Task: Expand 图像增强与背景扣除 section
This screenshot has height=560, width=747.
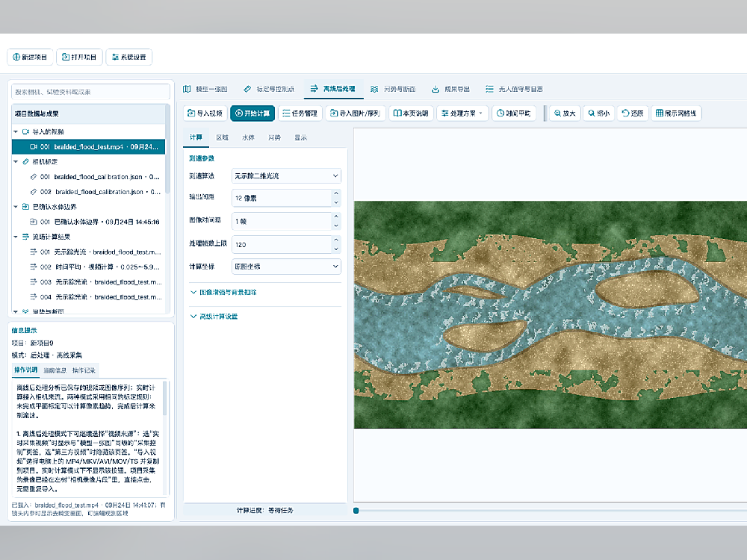Action: [223, 292]
